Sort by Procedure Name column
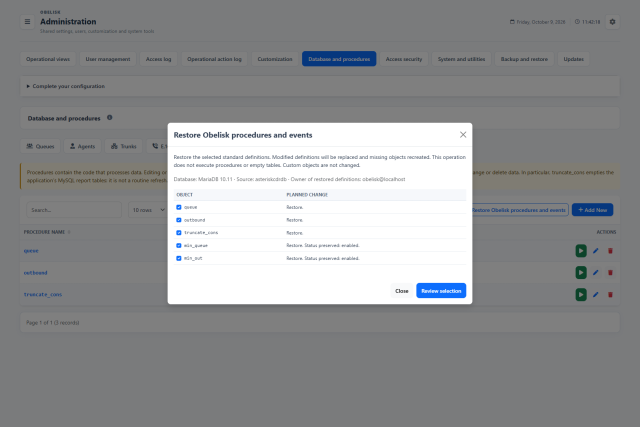Viewport: 640px width, 427px height. coord(47,232)
